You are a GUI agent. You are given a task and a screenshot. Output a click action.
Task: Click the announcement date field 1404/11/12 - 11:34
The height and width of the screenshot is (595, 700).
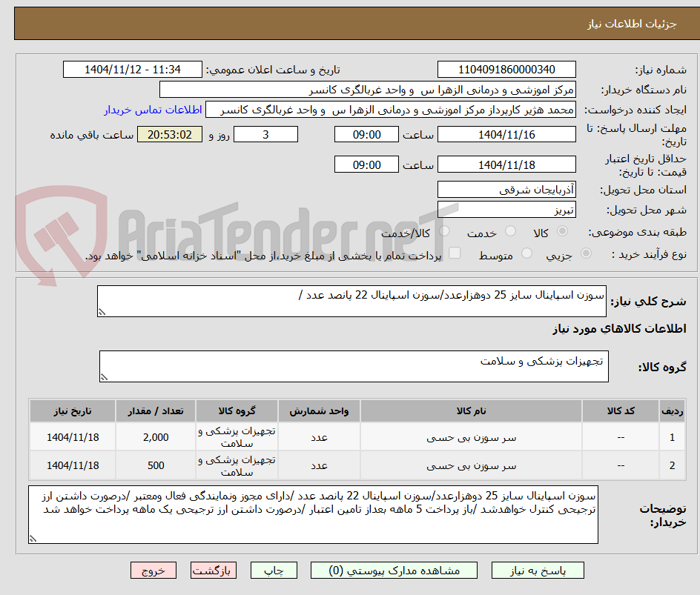click(133, 70)
